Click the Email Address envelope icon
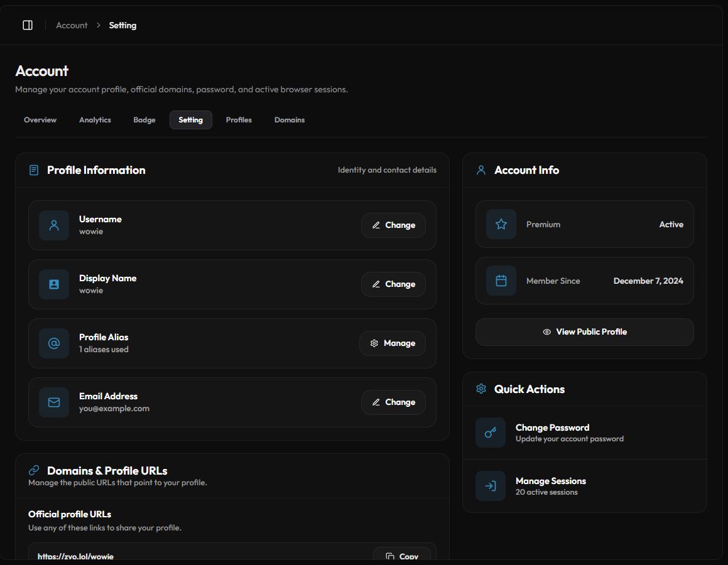Image resolution: width=728 pixels, height=565 pixels. [54, 402]
